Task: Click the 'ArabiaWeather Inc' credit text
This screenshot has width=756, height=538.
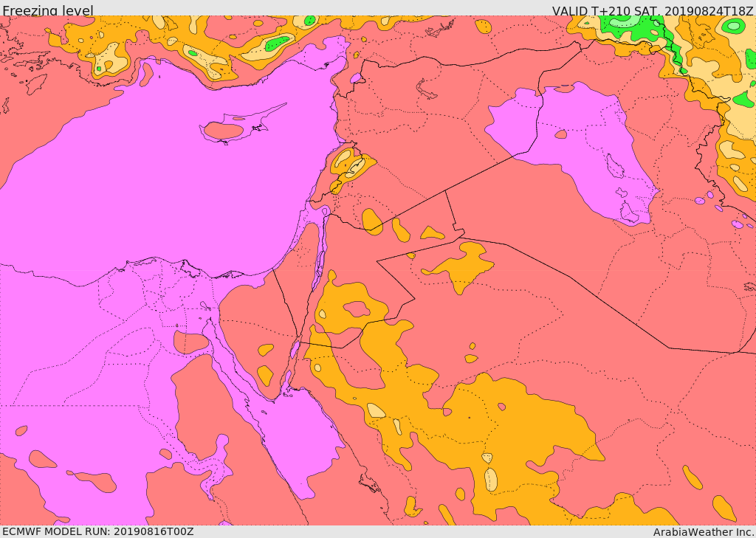Action: [x=704, y=532]
